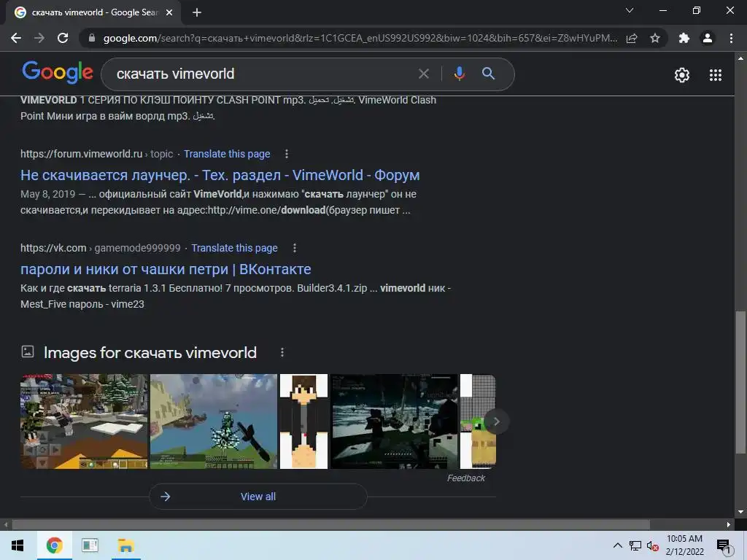
Task: Open the vk.com gamemode999999 URL breadcrumb
Action: (x=101, y=248)
